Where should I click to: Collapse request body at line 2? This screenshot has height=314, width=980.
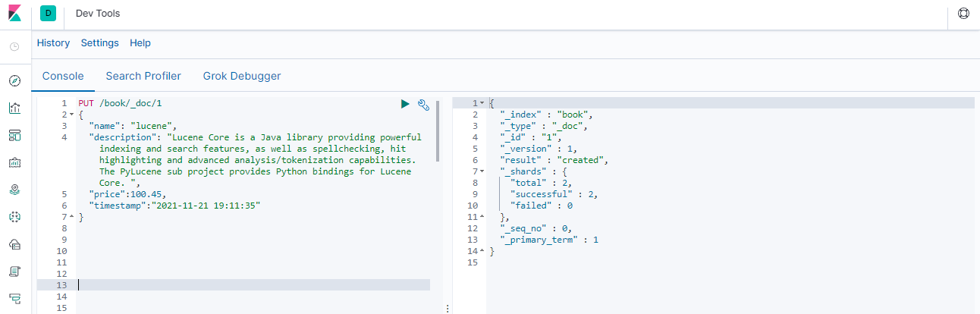[71, 115]
